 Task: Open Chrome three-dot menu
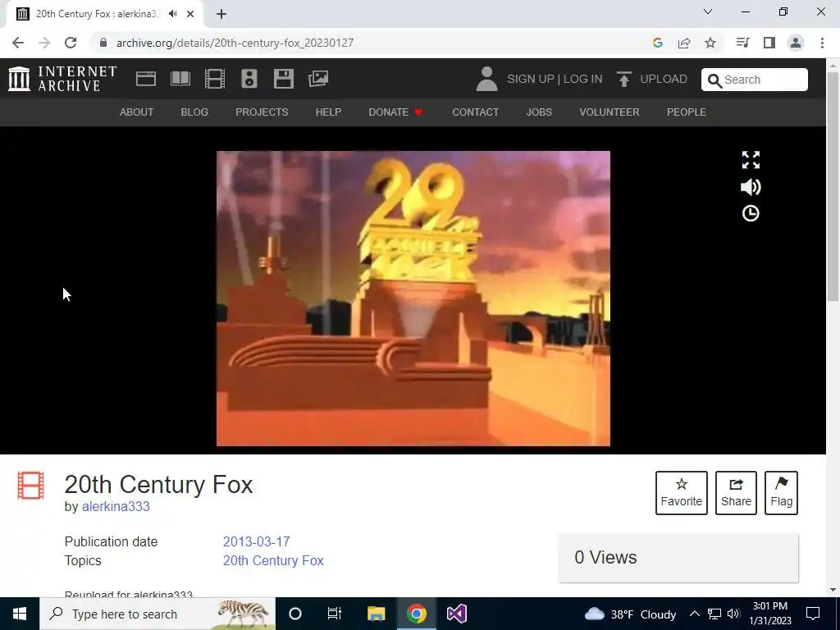(x=822, y=43)
